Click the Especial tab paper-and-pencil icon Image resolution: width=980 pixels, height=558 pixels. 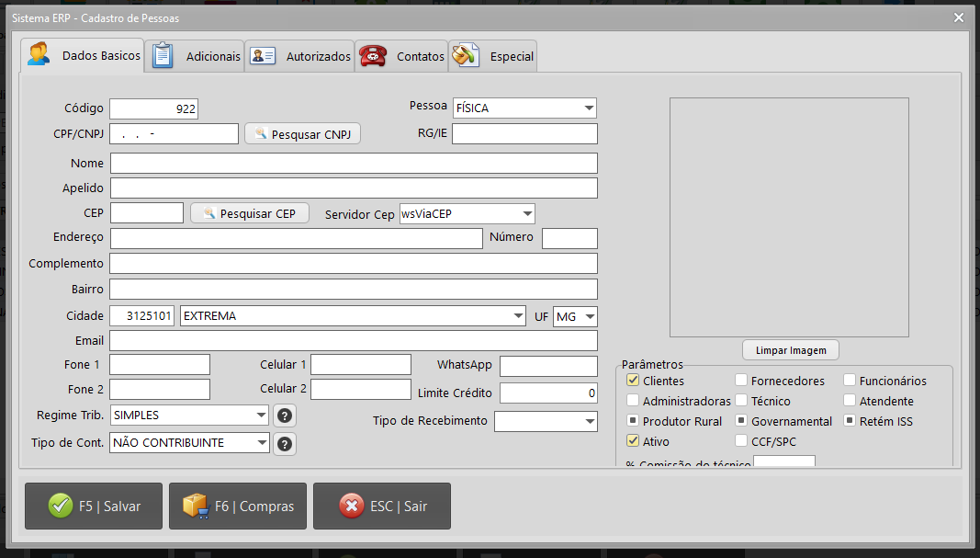click(x=466, y=56)
